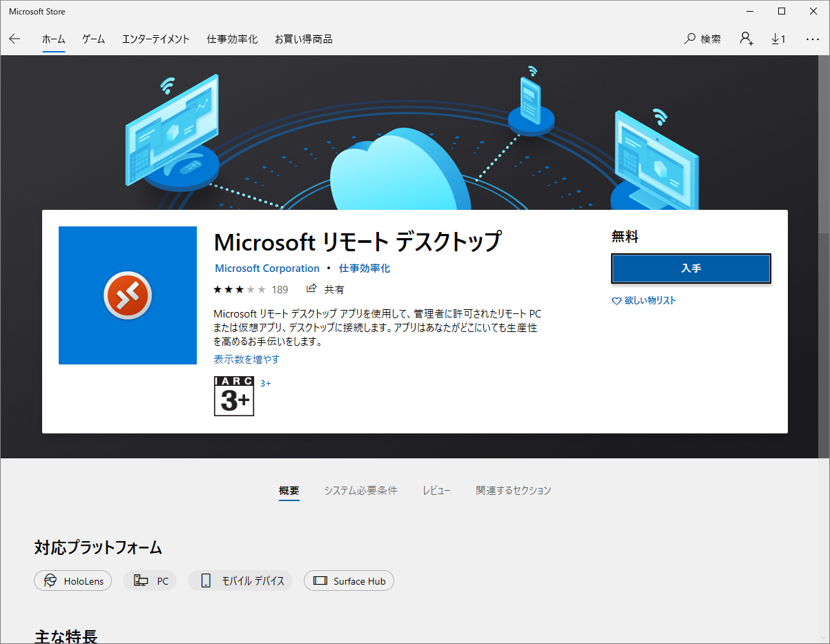Open the 仕事効率化 category link under title
The image size is (830, 644).
(x=365, y=269)
